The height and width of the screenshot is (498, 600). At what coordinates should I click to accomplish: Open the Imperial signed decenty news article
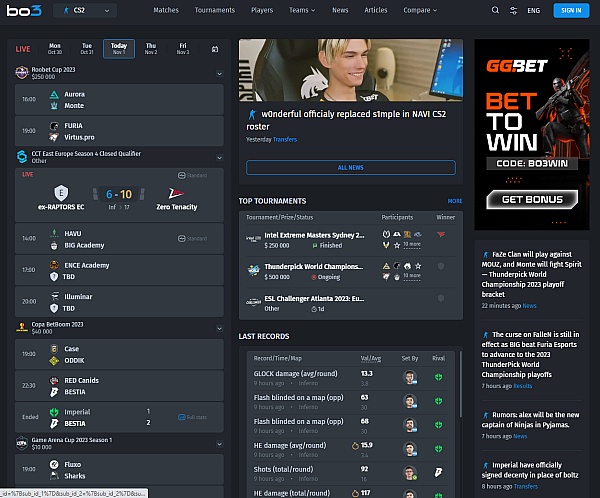(x=530, y=470)
